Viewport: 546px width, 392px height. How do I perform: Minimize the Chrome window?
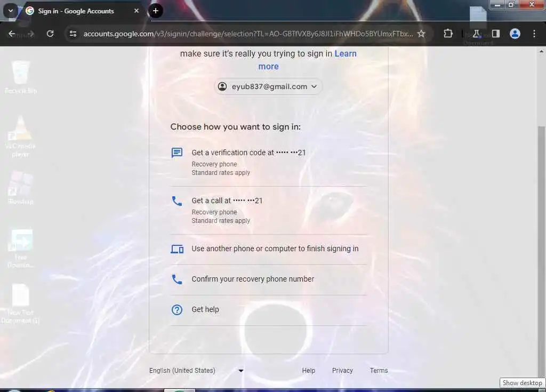497,4
